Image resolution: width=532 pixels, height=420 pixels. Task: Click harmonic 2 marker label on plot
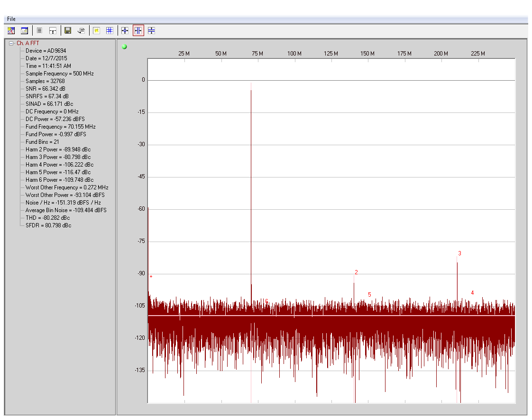click(x=356, y=272)
